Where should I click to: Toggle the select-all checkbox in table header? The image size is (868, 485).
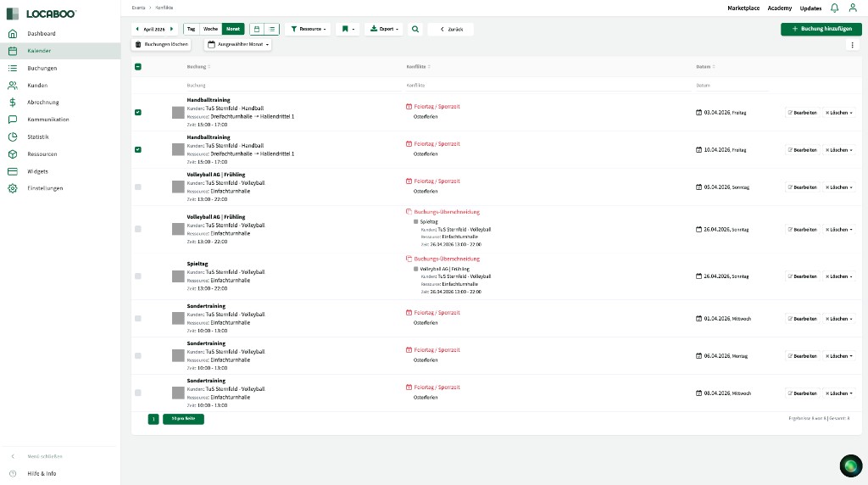[138, 67]
